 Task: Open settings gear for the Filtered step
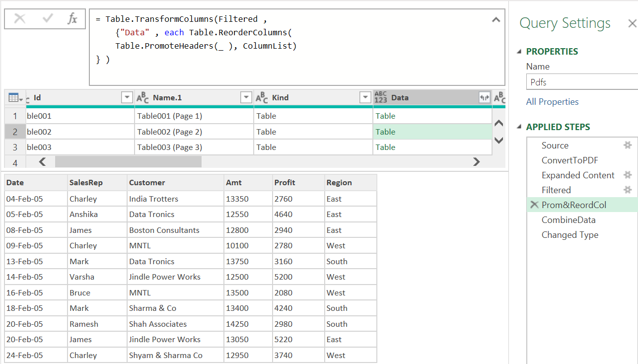(628, 190)
